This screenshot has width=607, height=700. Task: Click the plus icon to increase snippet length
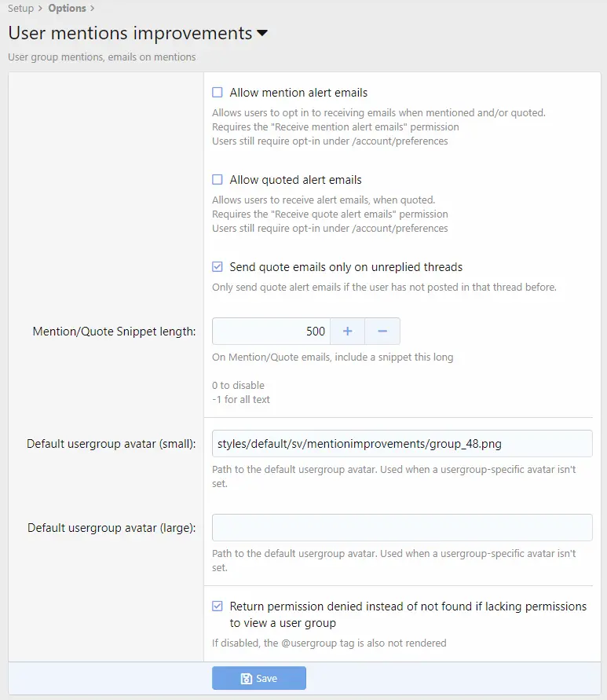pyautogui.click(x=347, y=332)
